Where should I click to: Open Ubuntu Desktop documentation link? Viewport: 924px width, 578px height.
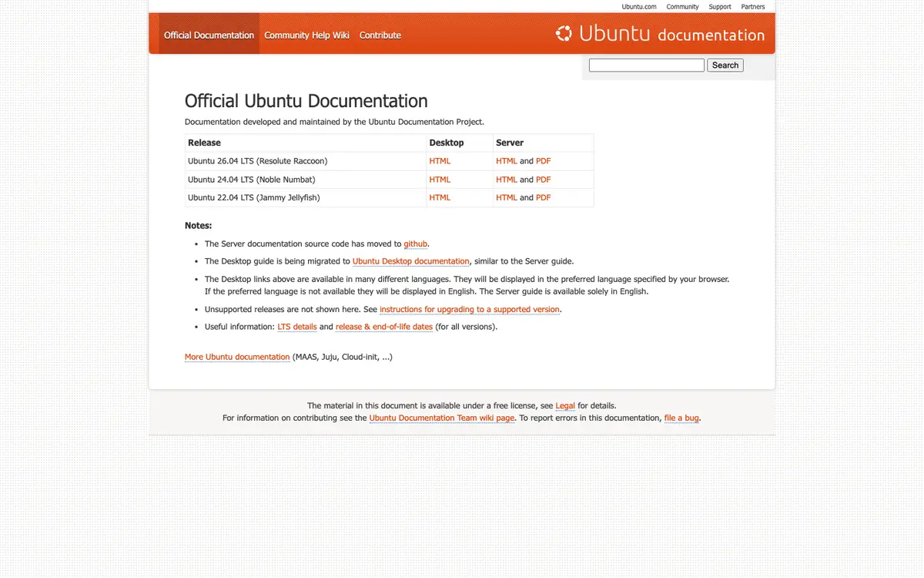pyautogui.click(x=411, y=261)
